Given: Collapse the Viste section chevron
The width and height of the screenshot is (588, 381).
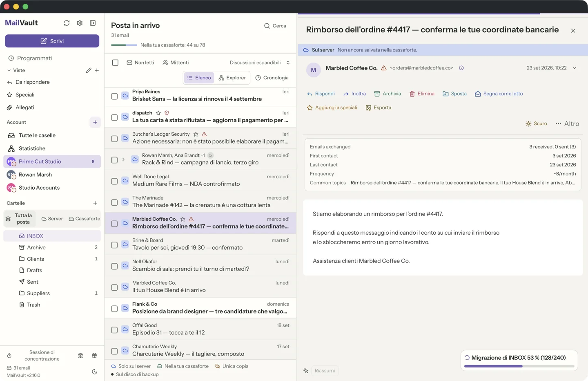Looking at the screenshot, I should (9, 70).
